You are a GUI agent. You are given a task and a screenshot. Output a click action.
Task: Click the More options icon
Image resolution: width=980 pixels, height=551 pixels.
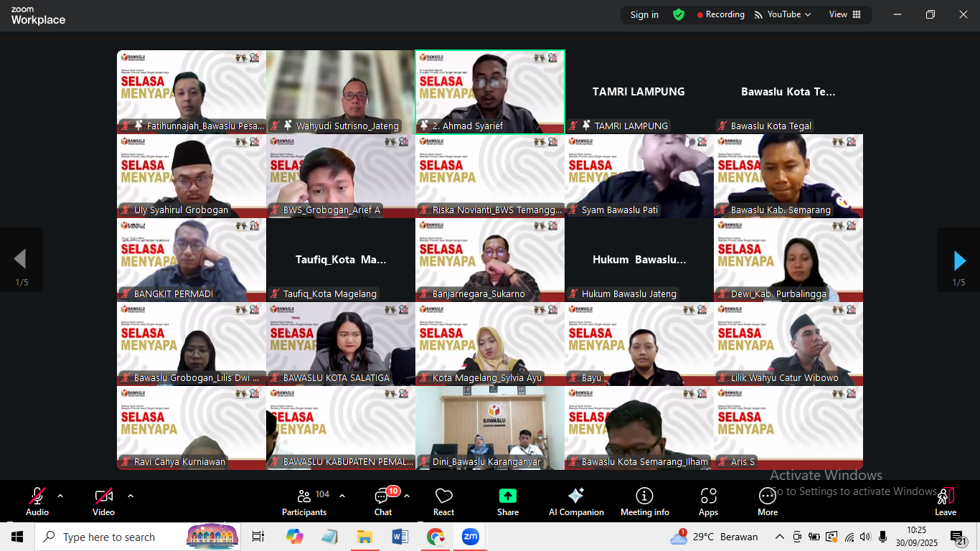tap(767, 500)
